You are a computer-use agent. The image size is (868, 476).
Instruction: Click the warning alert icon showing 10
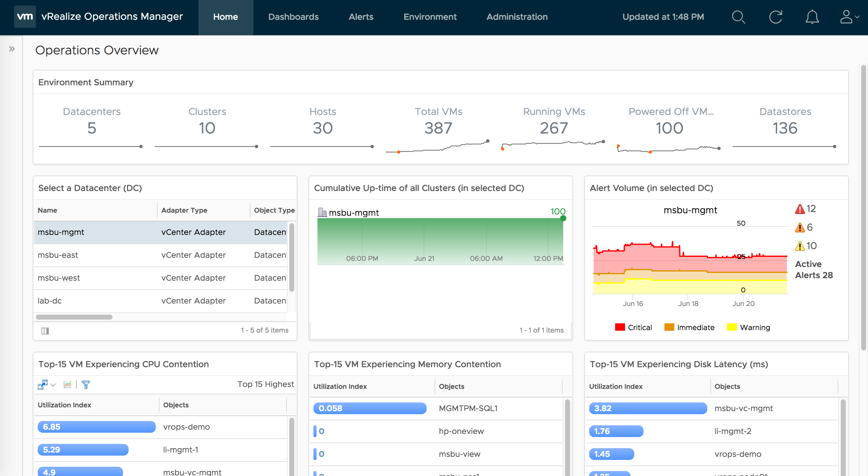coord(800,246)
